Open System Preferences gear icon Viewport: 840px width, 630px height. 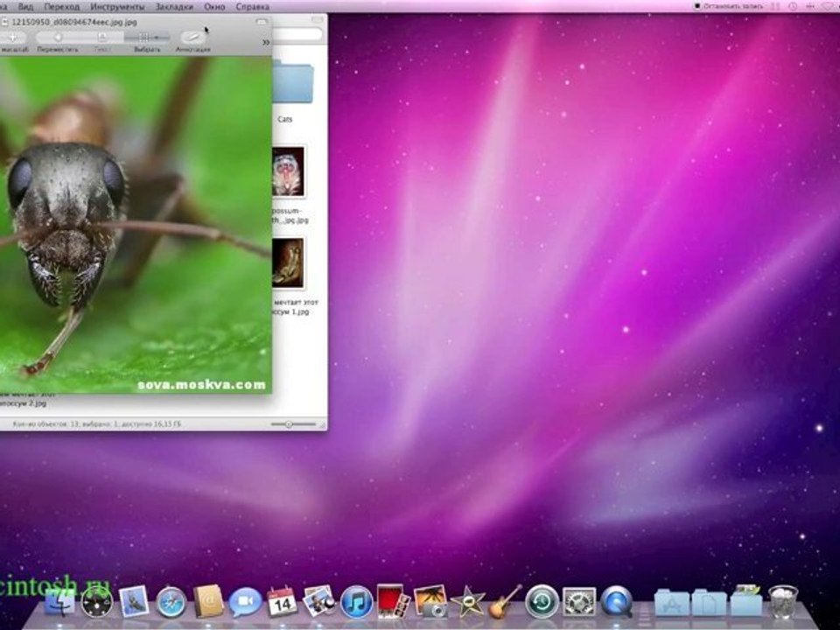pyautogui.click(x=579, y=602)
